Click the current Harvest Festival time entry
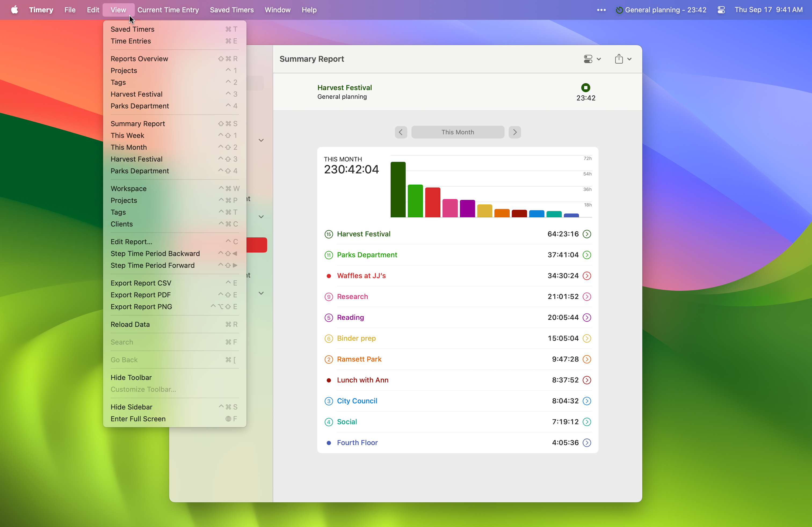The width and height of the screenshot is (812, 527). click(x=458, y=92)
